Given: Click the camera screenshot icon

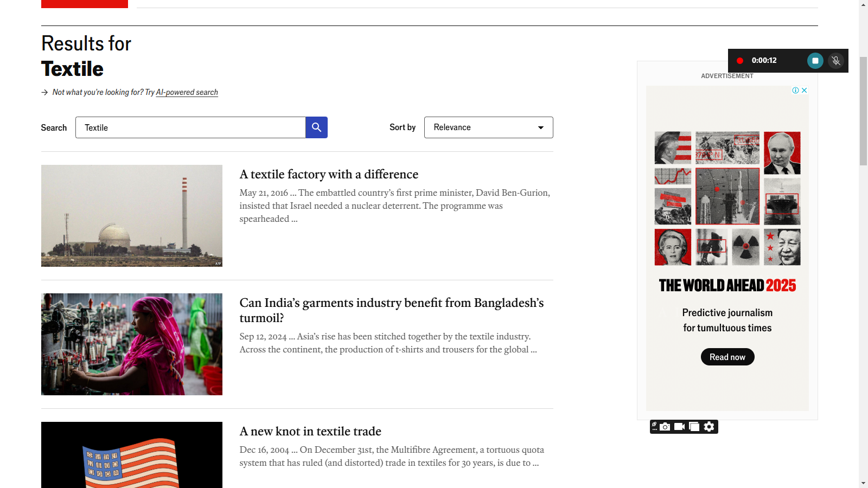Looking at the screenshot, I should pyautogui.click(x=665, y=427).
